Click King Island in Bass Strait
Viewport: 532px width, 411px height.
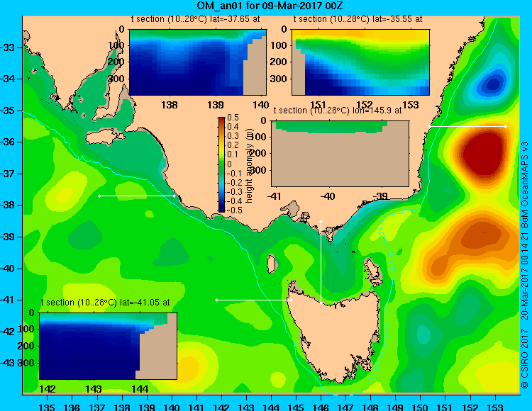pyautogui.click(x=271, y=264)
